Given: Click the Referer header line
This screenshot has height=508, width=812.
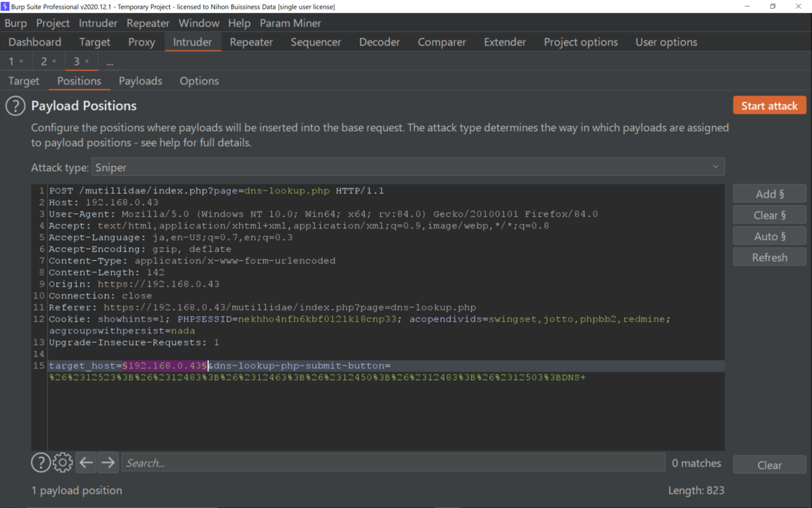Looking at the screenshot, I should [263, 308].
